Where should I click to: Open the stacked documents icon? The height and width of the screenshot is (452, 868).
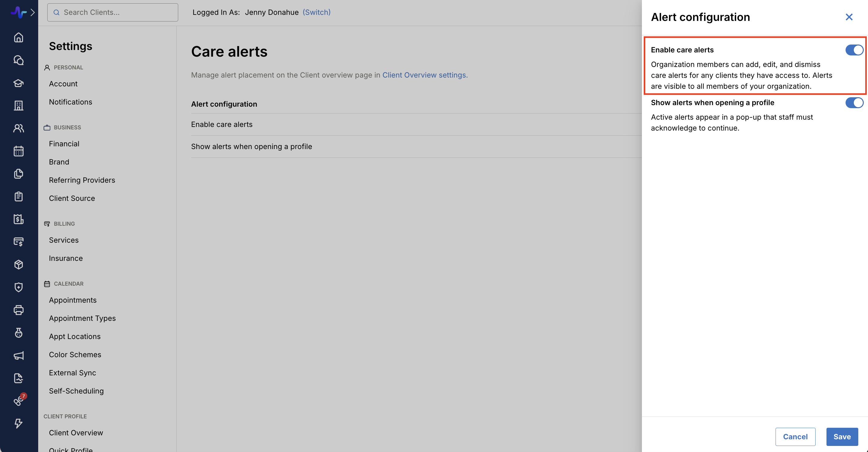[18, 174]
